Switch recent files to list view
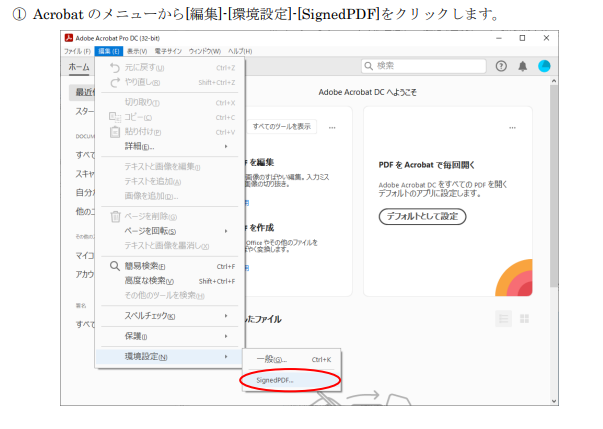 tap(503, 319)
